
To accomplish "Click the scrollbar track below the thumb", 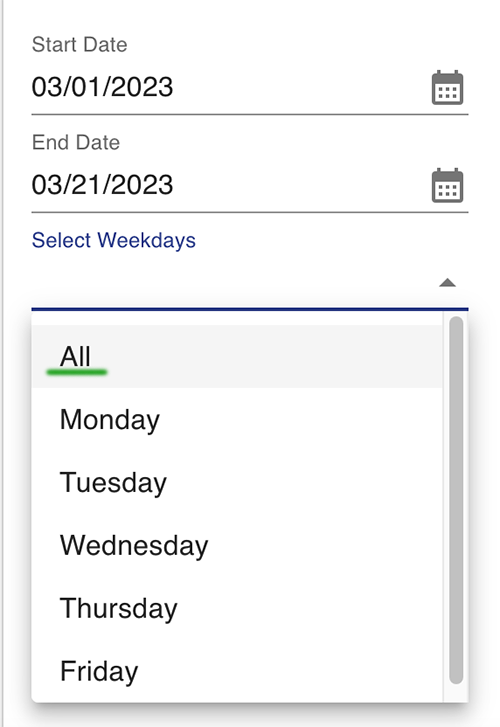I will [456, 693].
